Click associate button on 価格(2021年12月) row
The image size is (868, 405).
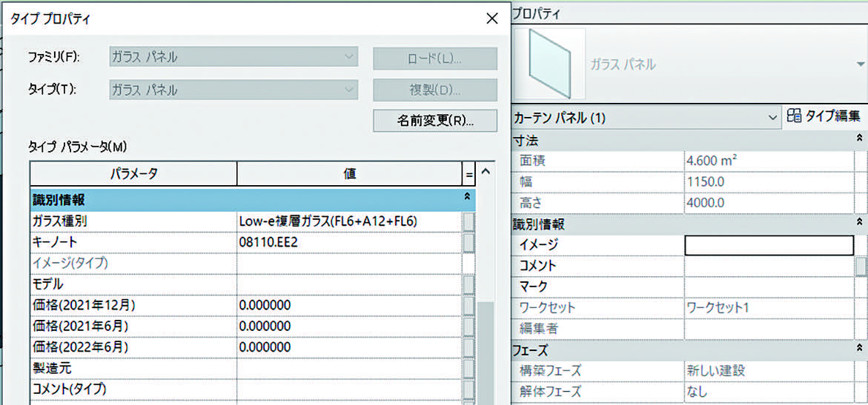tap(469, 305)
